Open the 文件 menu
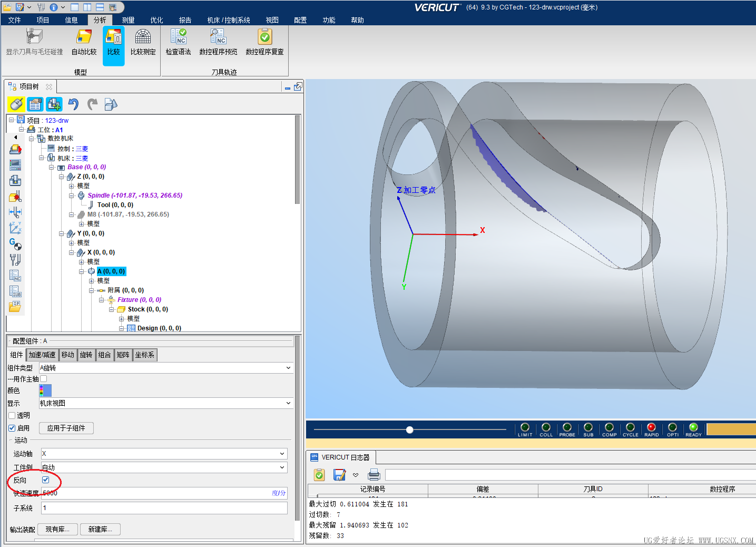Image resolution: width=756 pixels, height=547 pixels. tap(15, 20)
